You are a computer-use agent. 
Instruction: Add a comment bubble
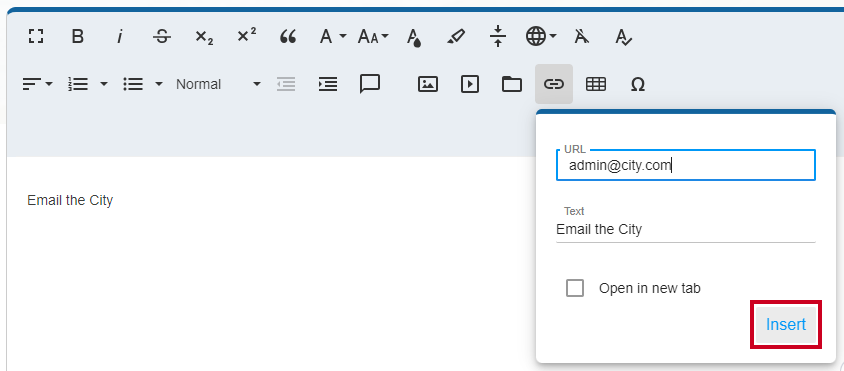370,84
